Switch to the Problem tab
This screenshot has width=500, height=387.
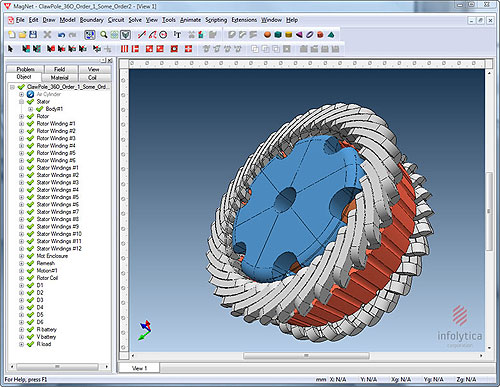pyautogui.click(x=25, y=69)
